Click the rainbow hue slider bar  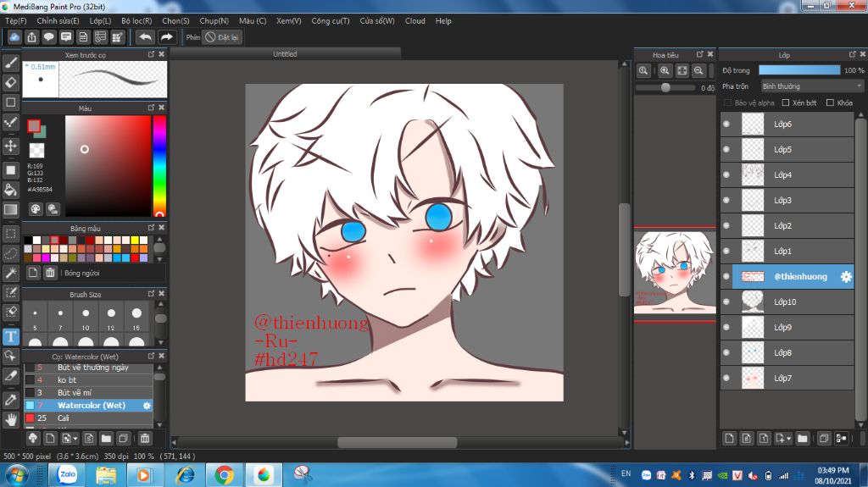coord(159,165)
